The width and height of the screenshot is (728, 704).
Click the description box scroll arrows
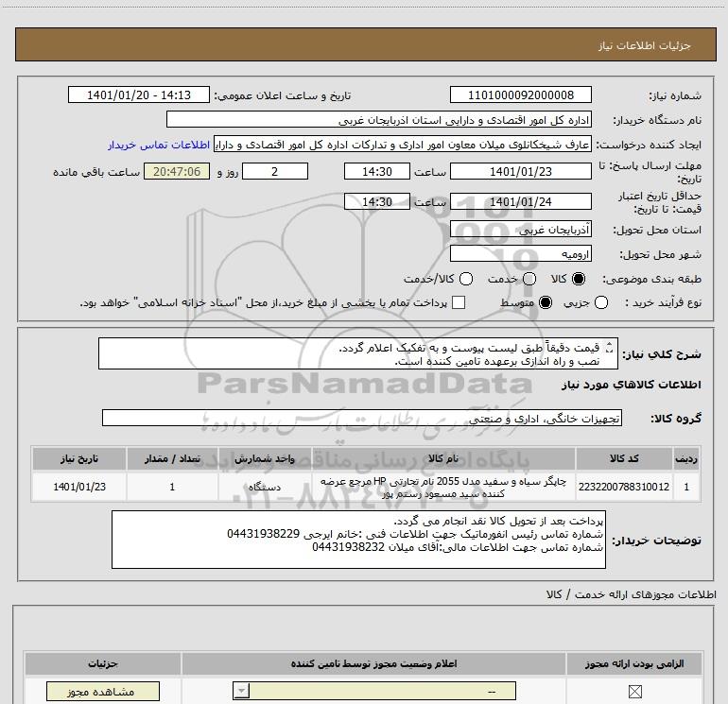point(610,348)
